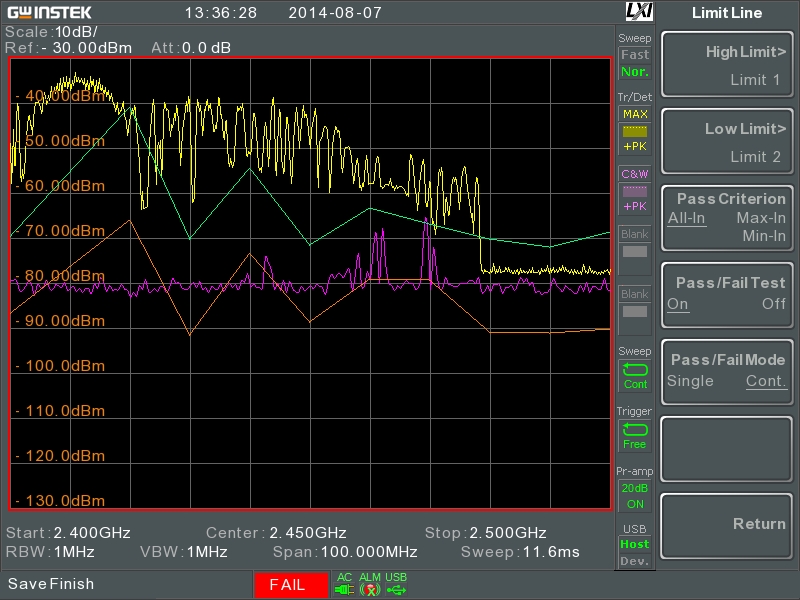Select the purple C&W trace indicator

(x=635, y=174)
